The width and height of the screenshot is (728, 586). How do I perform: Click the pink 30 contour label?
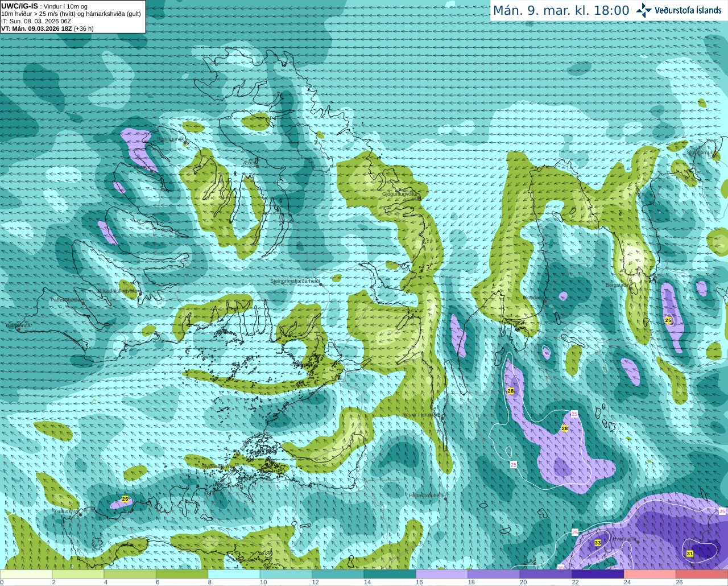coord(561,567)
